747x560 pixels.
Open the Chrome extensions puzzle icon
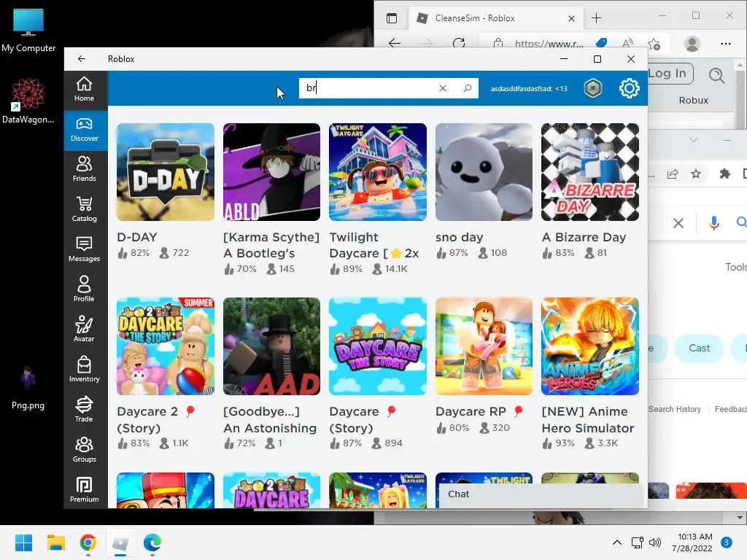(724, 174)
